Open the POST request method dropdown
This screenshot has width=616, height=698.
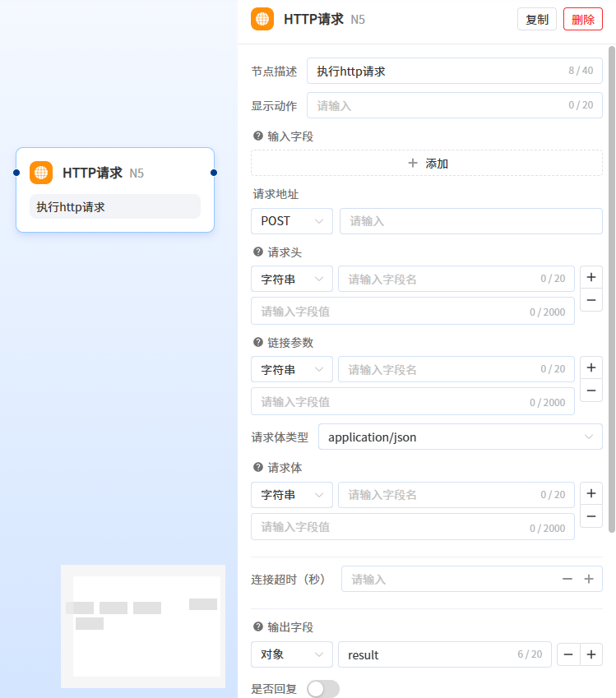point(291,221)
